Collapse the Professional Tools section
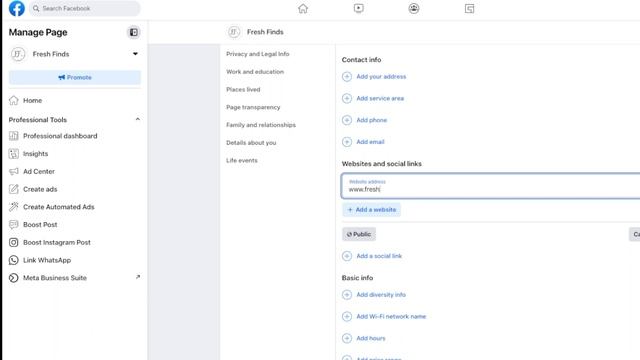This screenshot has height=360, width=640. (x=138, y=119)
